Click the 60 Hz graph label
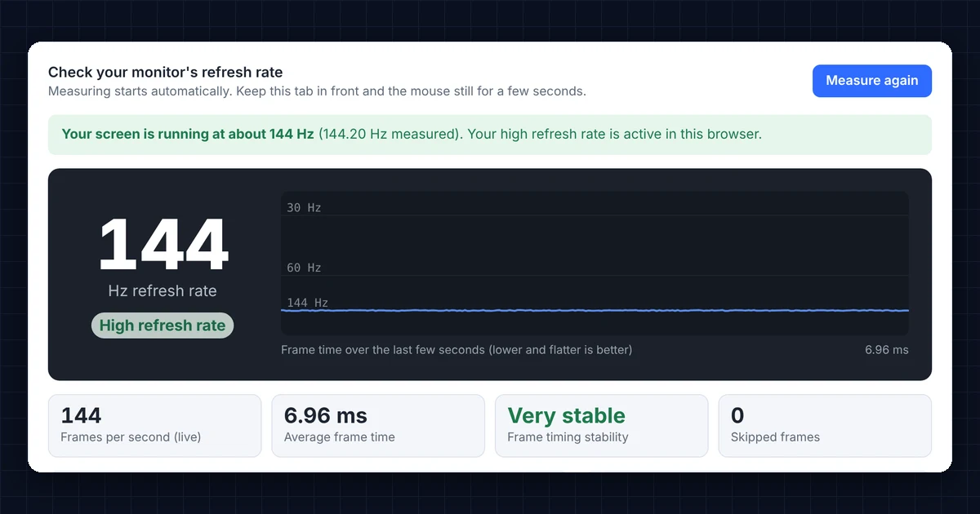980x514 pixels. pos(304,268)
